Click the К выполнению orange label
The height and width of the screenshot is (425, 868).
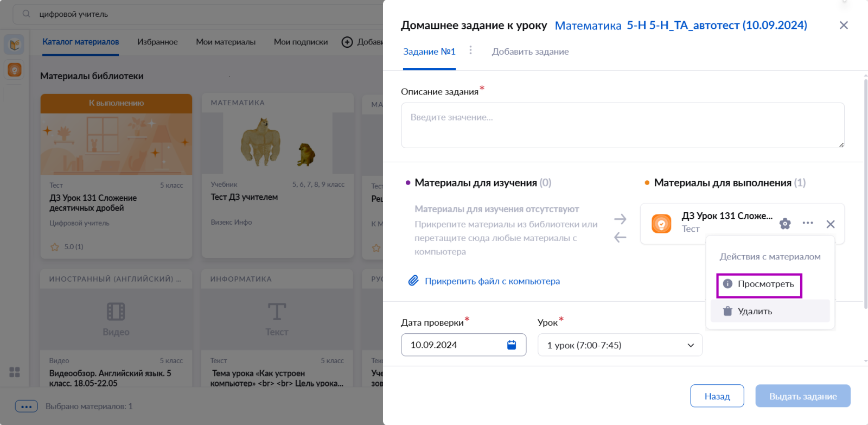click(x=116, y=103)
